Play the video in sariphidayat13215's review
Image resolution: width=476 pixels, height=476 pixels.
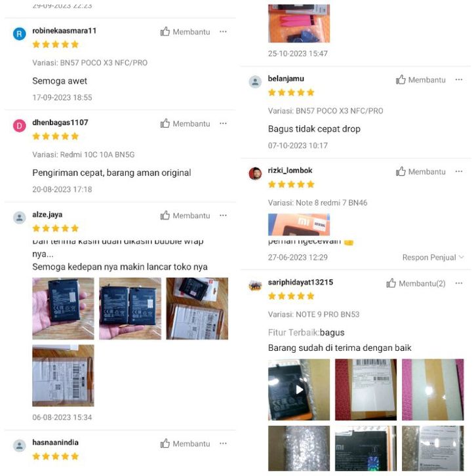[299, 389]
